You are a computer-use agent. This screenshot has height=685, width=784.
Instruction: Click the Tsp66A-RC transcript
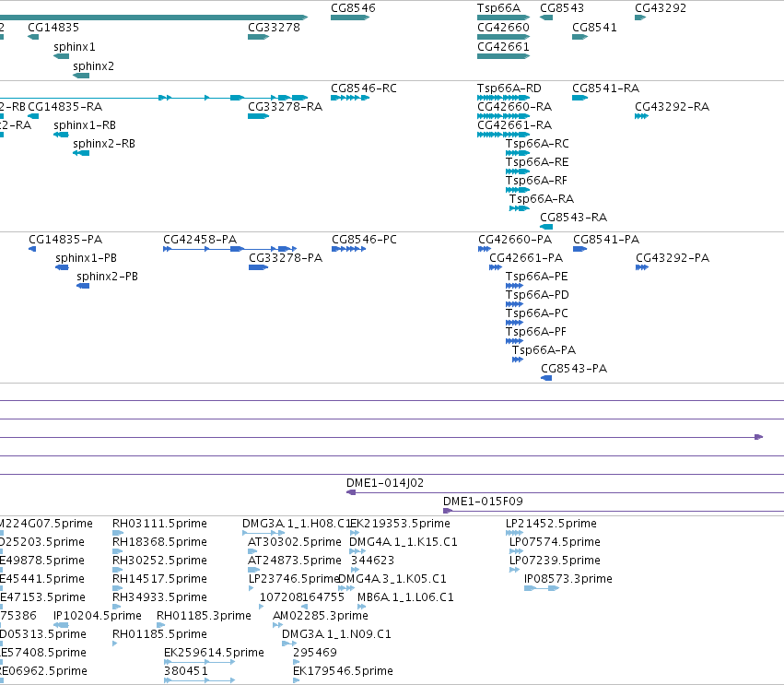point(518,153)
